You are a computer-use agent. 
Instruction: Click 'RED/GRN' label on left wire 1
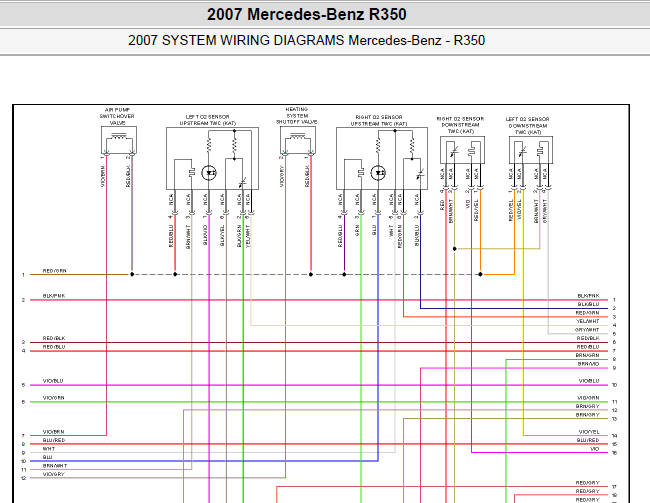pos(54,271)
